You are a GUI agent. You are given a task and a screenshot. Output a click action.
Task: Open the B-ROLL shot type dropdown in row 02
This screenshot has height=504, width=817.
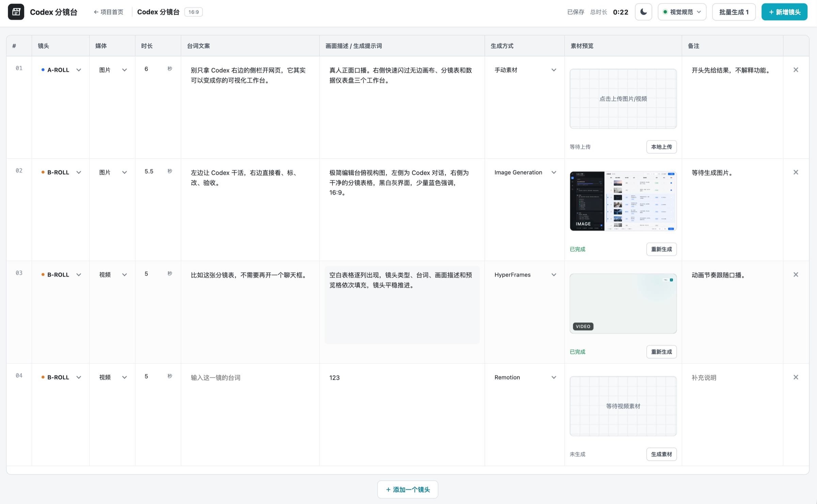point(61,172)
